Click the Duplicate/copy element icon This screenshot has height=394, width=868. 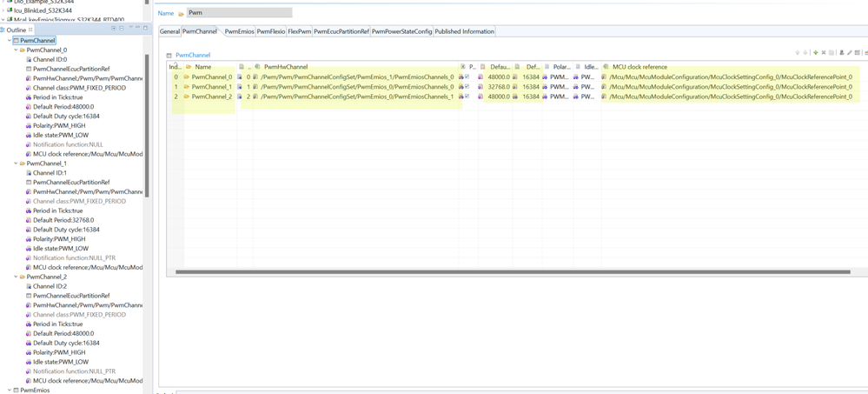pyautogui.click(x=832, y=53)
